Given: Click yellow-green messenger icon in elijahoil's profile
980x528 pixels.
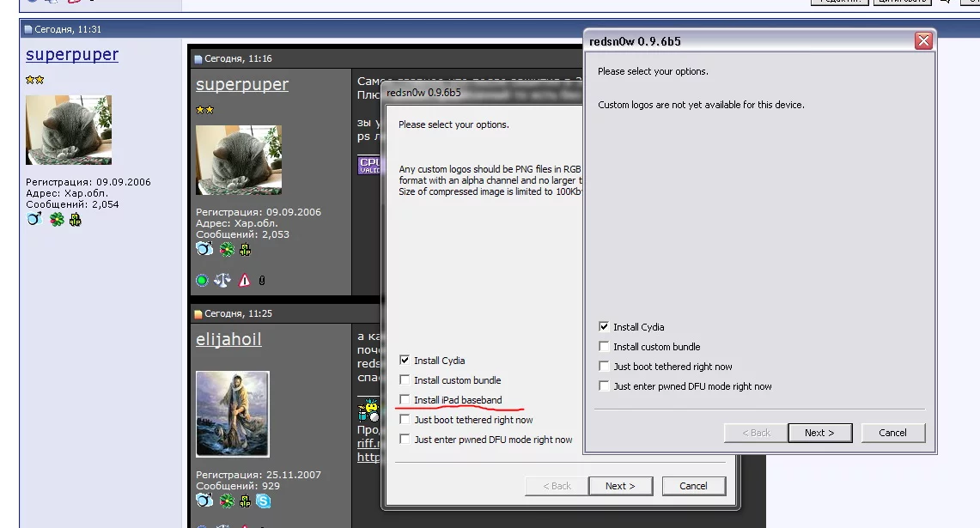Looking at the screenshot, I should [245, 501].
